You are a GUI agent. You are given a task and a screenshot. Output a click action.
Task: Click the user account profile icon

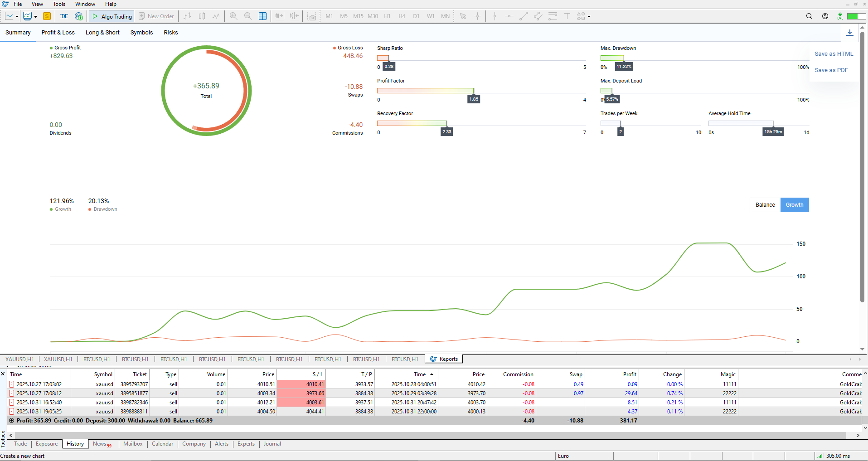pyautogui.click(x=825, y=16)
